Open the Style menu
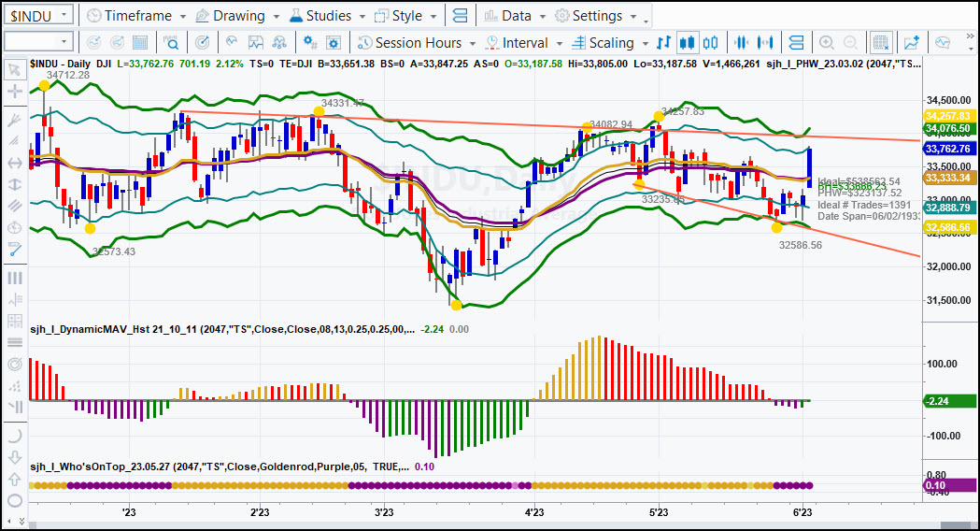Image resolution: width=980 pixels, height=531 pixels. coord(405,16)
